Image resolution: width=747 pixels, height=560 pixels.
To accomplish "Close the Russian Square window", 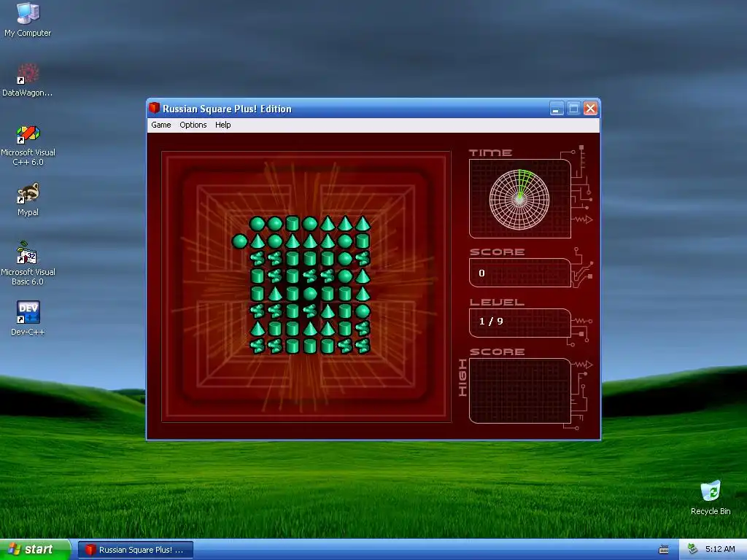I will pos(591,109).
